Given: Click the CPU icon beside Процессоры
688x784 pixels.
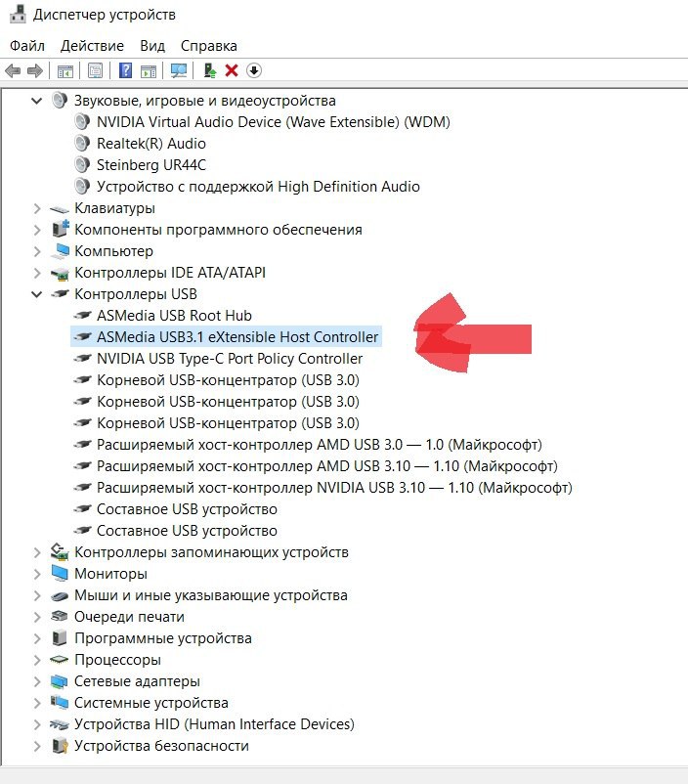Looking at the screenshot, I should [x=60, y=660].
